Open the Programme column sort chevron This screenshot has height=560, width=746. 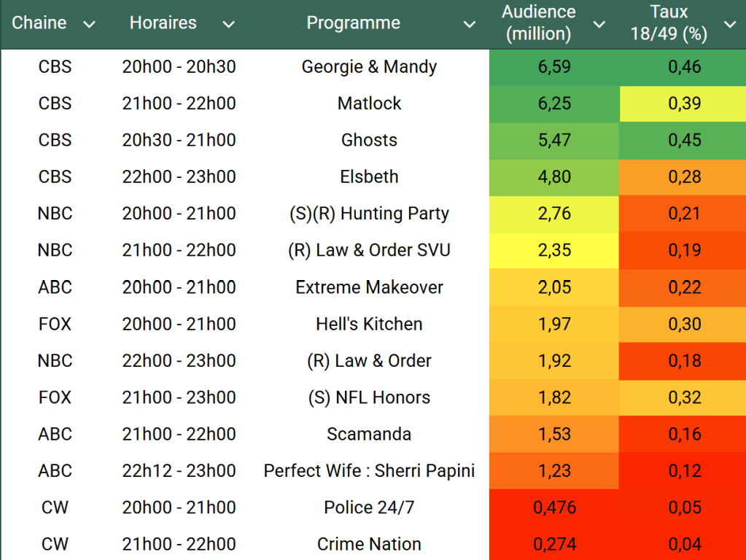(470, 25)
